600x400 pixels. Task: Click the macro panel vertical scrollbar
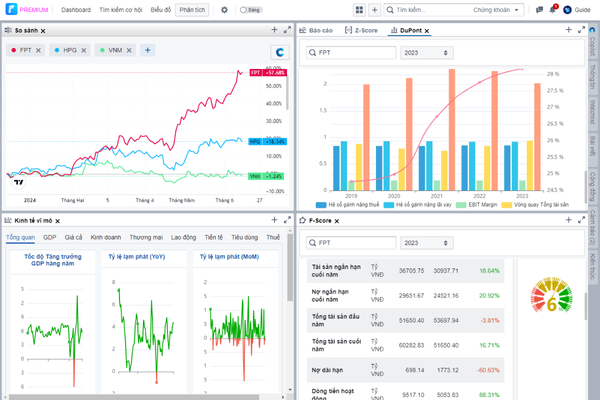(290, 267)
